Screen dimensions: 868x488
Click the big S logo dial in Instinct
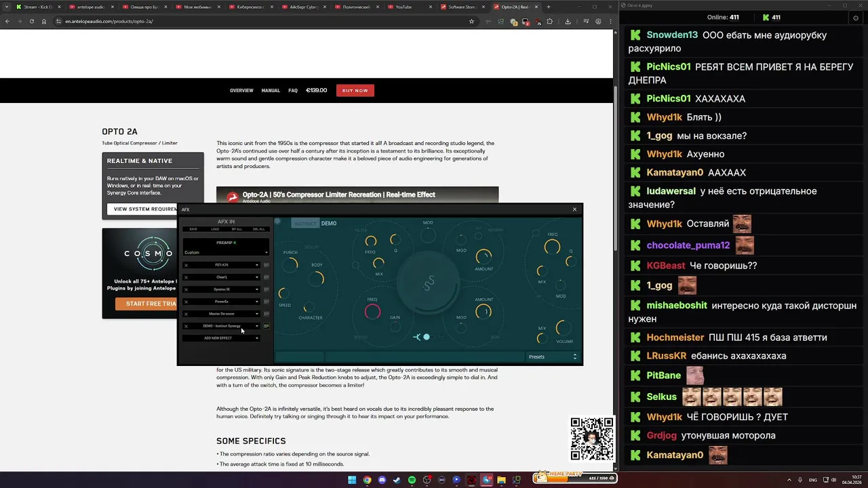(427, 283)
